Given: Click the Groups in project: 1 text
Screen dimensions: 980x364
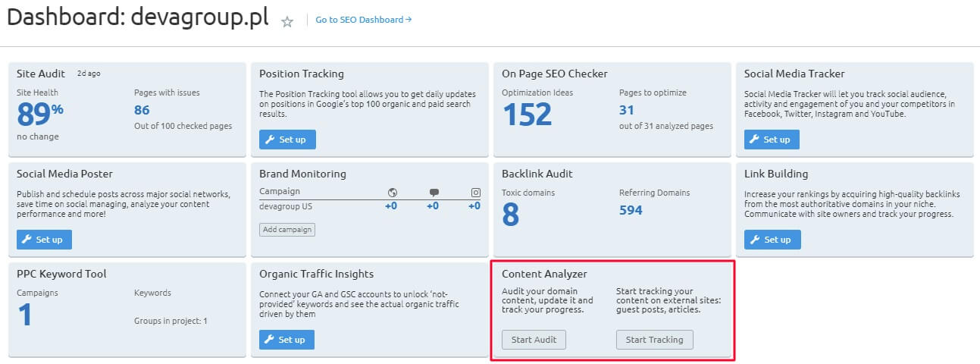Looking at the screenshot, I should coord(171,321).
